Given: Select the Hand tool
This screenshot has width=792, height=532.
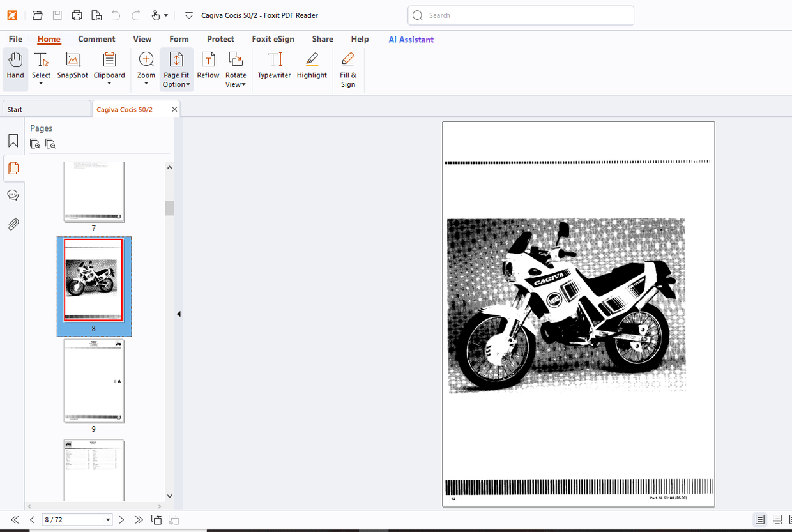Looking at the screenshot, I should (15, 68).
